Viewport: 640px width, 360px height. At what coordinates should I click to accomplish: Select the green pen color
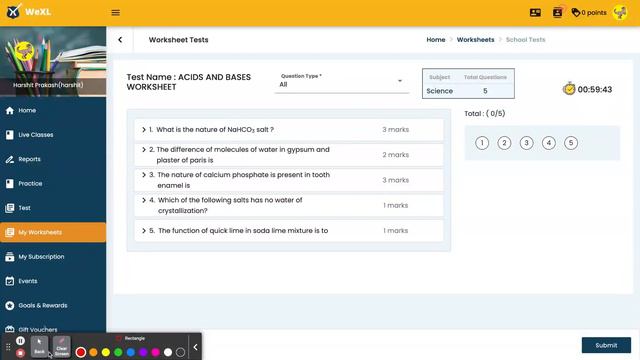click(118, 352)
